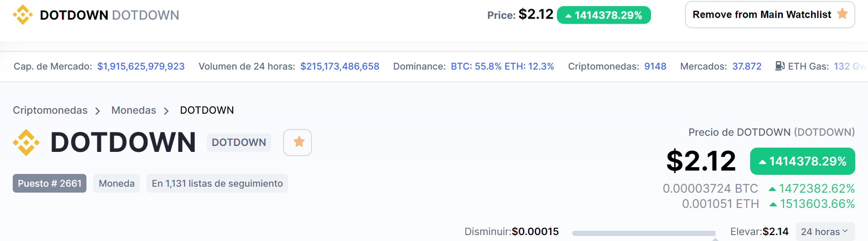Click the ETH Gas 132 Gwei value
The image size is (868, 241).
coord(849,67)
